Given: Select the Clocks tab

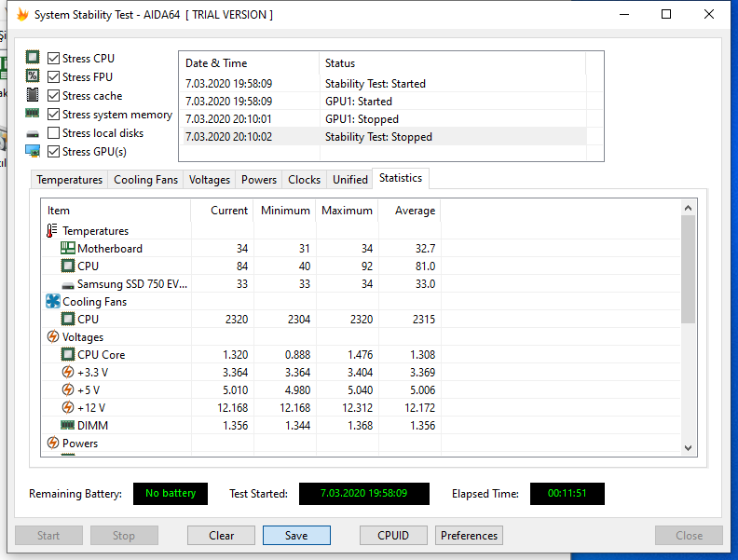Looking at the screenshot, I should 304,180.
